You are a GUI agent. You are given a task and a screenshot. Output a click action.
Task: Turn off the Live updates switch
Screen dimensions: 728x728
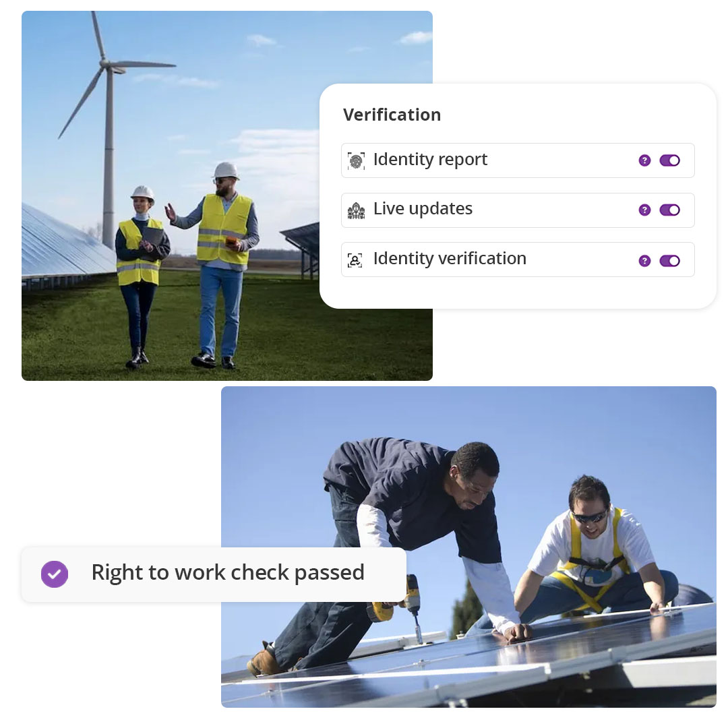[x=669, y=210]
